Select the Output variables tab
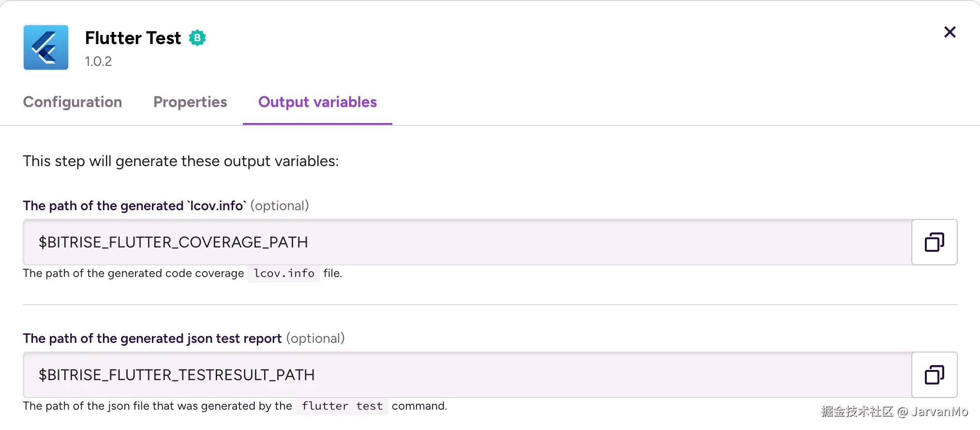 tap(317, 102)
